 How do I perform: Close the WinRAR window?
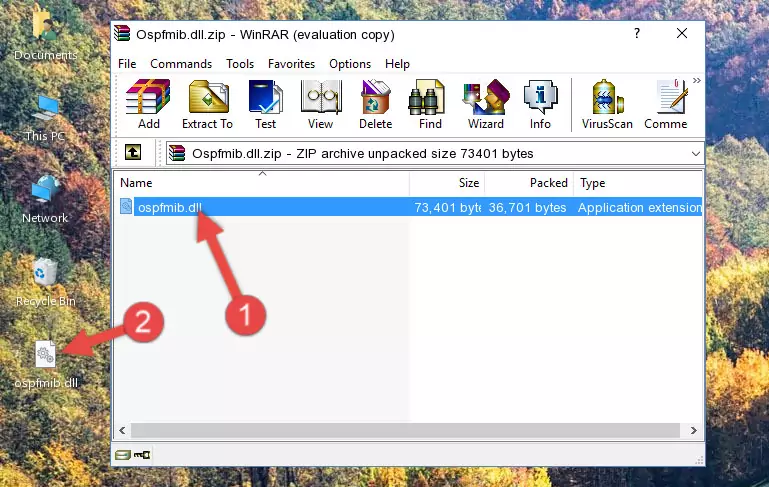point(682,33)
